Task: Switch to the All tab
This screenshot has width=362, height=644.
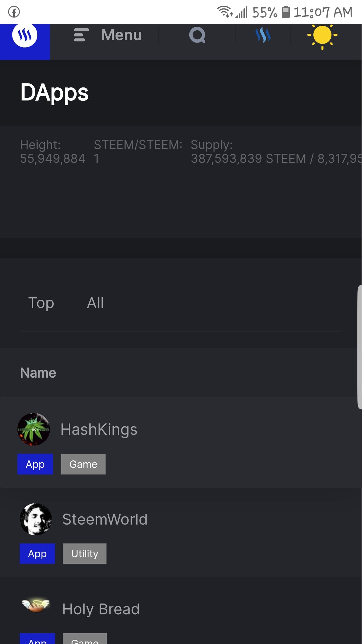Action: pos(95,303)
